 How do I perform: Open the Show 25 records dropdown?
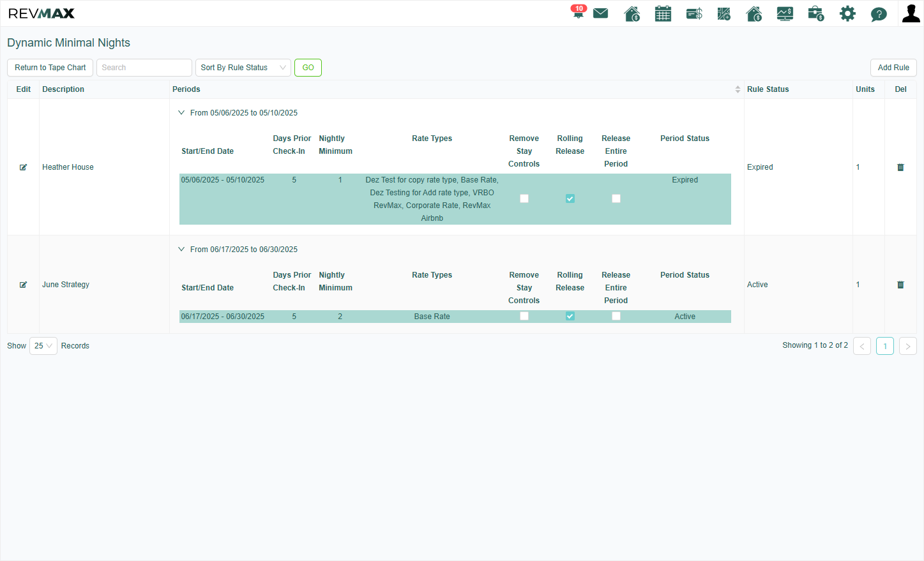(43, 346)
